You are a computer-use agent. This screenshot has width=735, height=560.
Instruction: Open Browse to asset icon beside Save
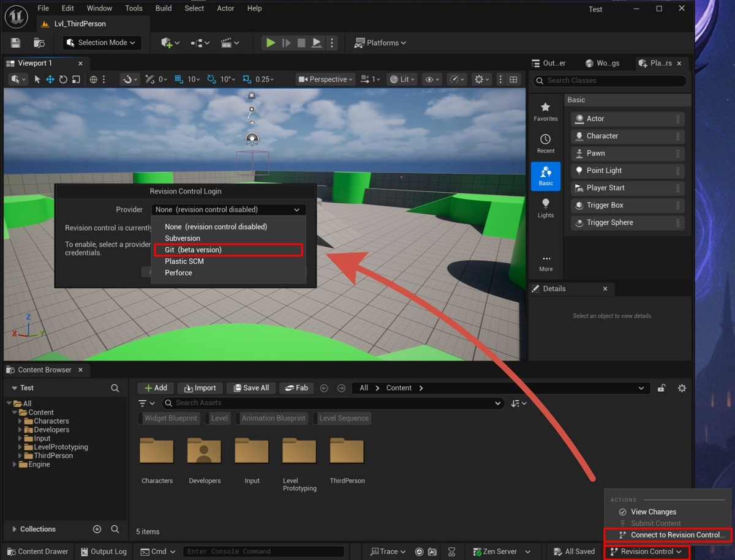pyautogui.click(x=39, y=43)
